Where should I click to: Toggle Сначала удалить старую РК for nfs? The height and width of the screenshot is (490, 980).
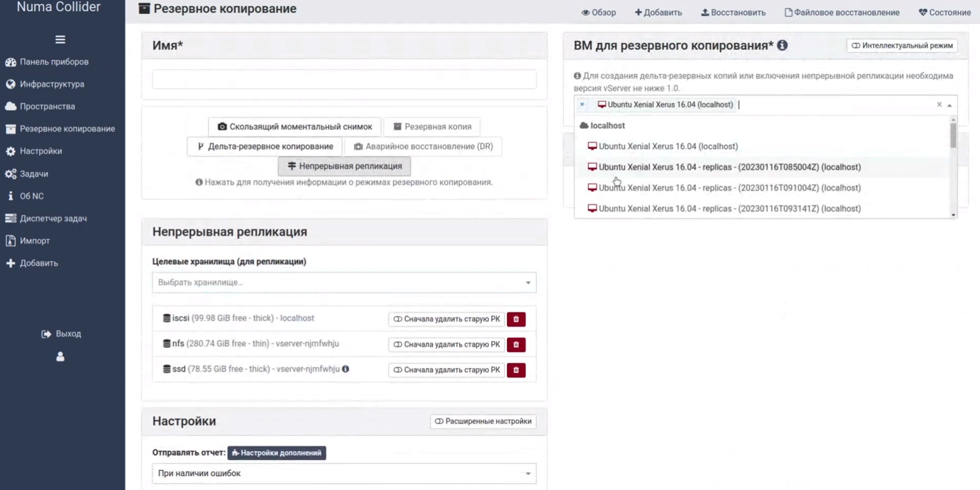446,344
